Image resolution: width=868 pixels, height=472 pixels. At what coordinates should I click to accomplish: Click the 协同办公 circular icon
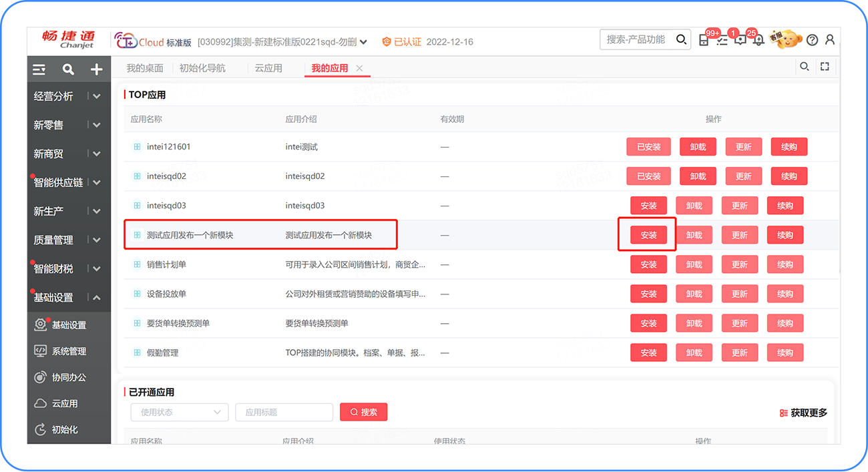coord(41,377)
